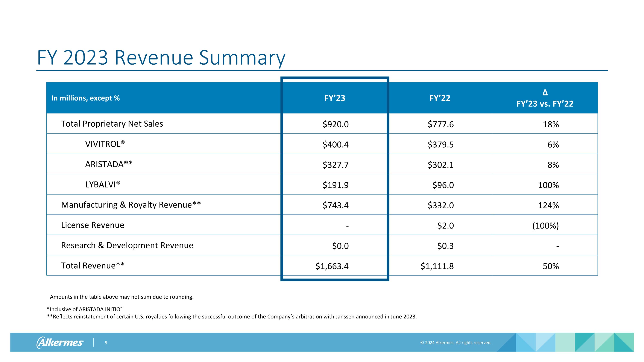Click the Total Revenue row label
The image size is (644, 362).
[x=93, y=266]
